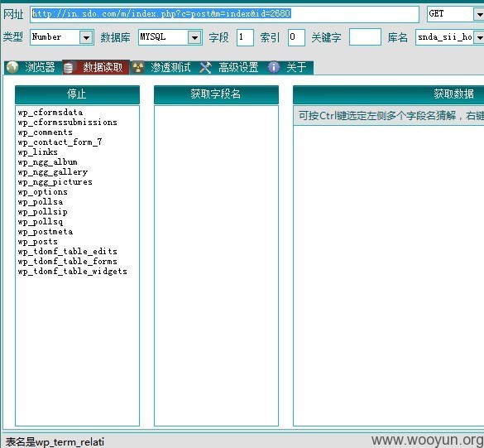This screenshot has height=448, width=484.
Task: Click the 关键字 keyword input field
Action: point(365,37)
